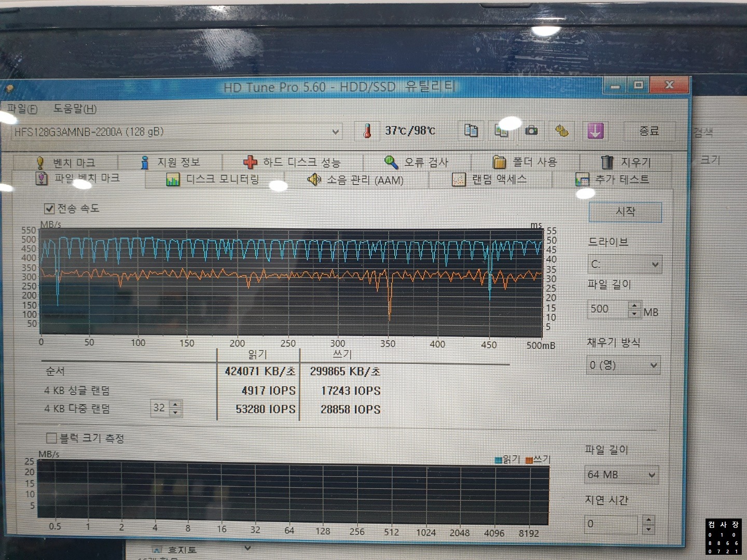
Task: Click the 읽기 blue legend swatch
Action: [x=499, y=460]
